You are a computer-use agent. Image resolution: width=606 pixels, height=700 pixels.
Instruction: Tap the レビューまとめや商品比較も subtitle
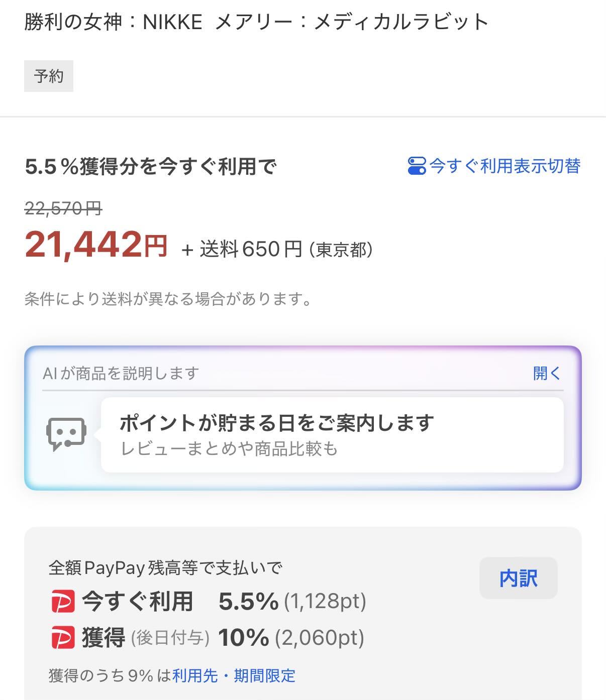pos(229,448)
